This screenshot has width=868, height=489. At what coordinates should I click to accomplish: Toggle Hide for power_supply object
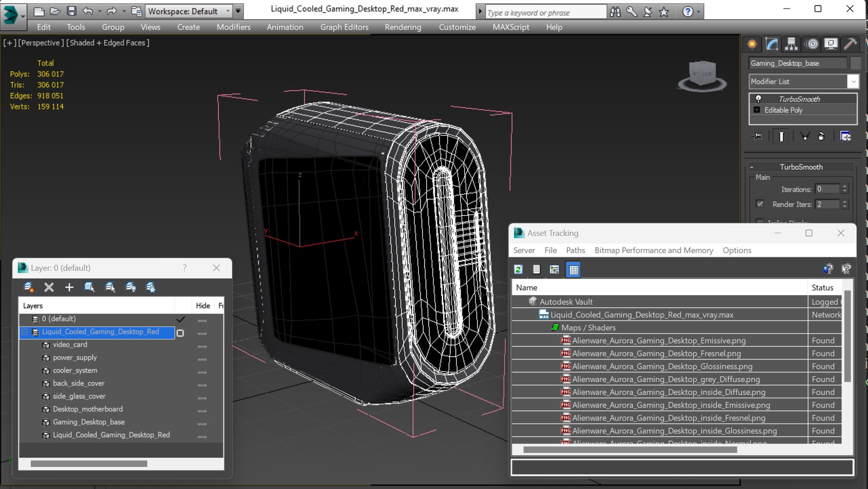[202, 360]
